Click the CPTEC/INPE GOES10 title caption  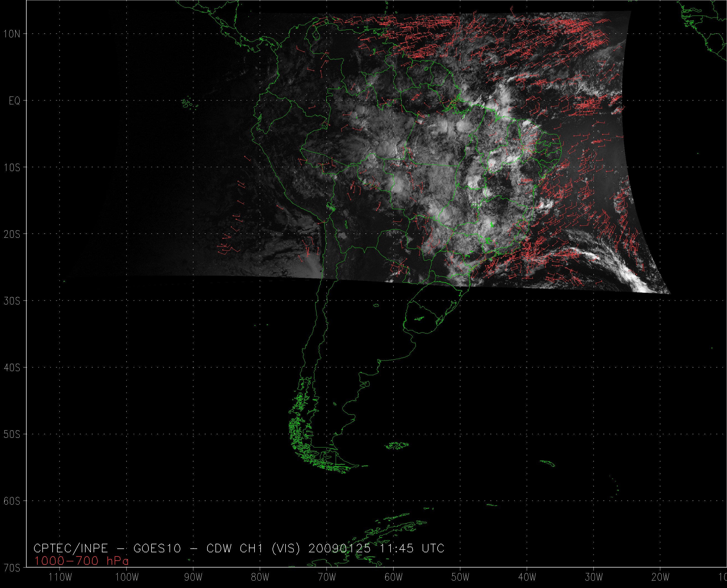tap(239, 548)
